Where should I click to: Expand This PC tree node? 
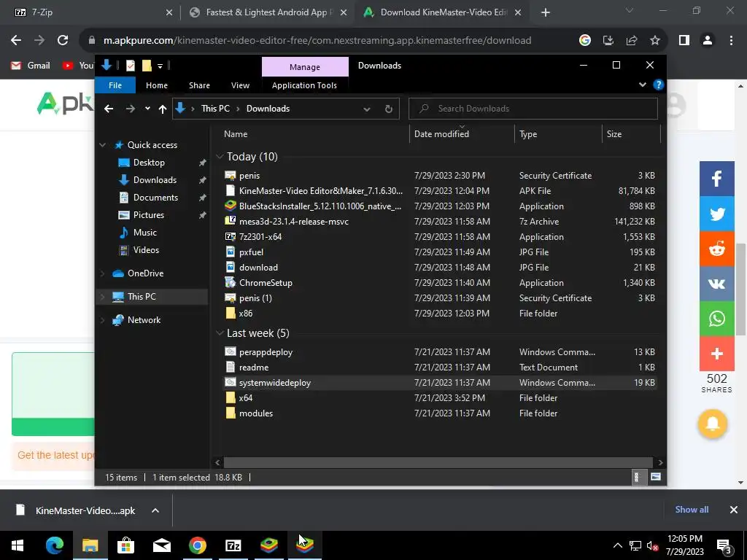(102, 297)
